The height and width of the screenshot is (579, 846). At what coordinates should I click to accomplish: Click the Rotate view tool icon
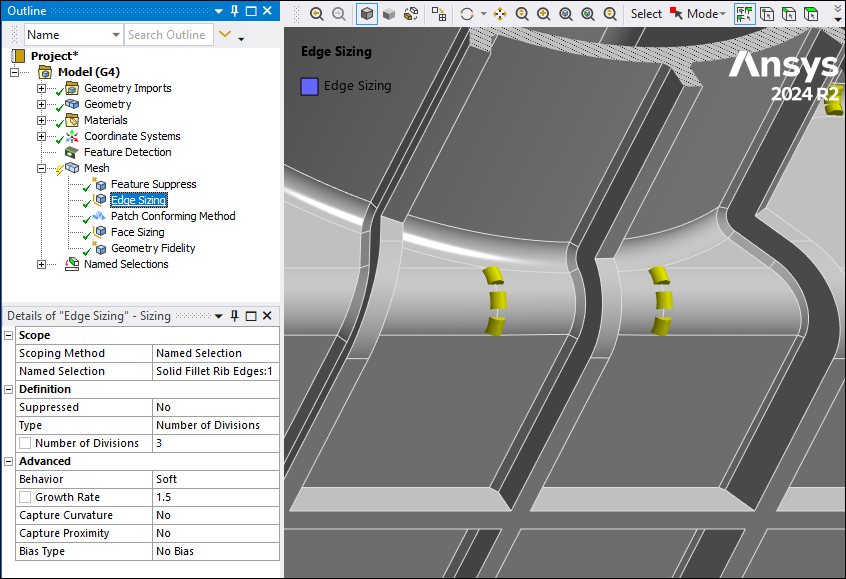click(x=466, y=14)
